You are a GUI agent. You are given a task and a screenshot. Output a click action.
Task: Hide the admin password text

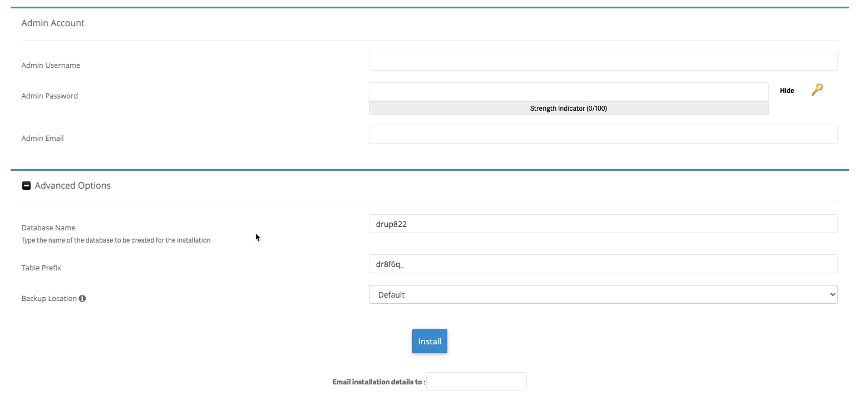787,90
